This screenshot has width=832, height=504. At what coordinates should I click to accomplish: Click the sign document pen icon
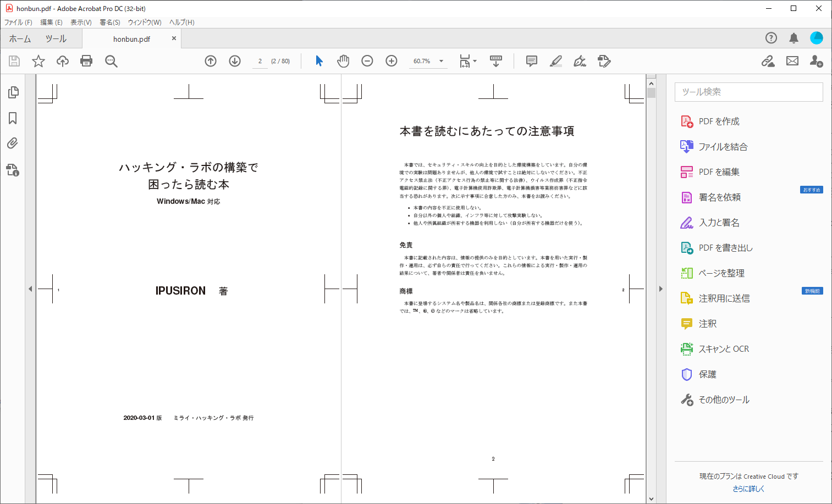pyautogui.click(x=580, y=61)
